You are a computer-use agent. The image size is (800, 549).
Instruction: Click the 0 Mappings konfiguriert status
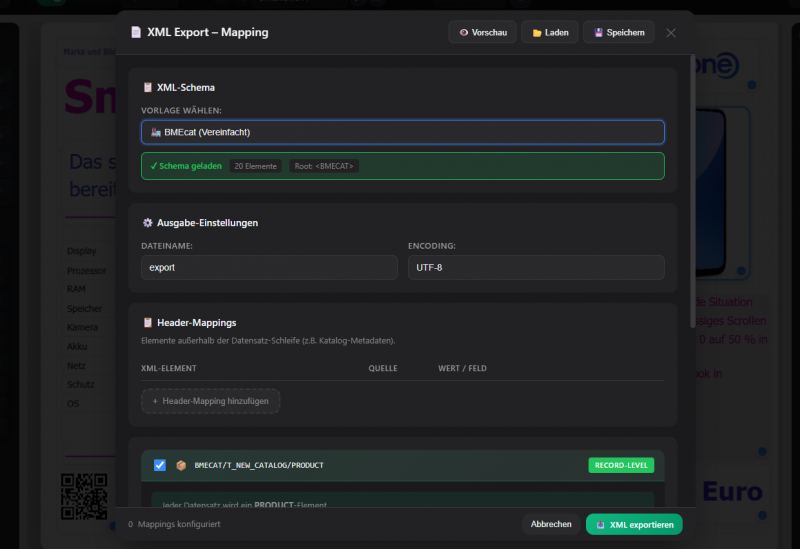pyautogui.click(x=174, y=524)
